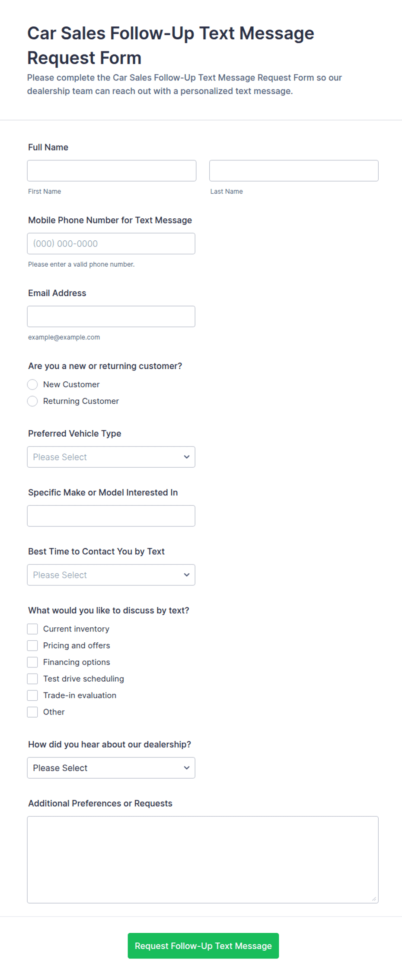Select the Returning Customer radio button
The image size is (402, 980).
tap(32, 401)
